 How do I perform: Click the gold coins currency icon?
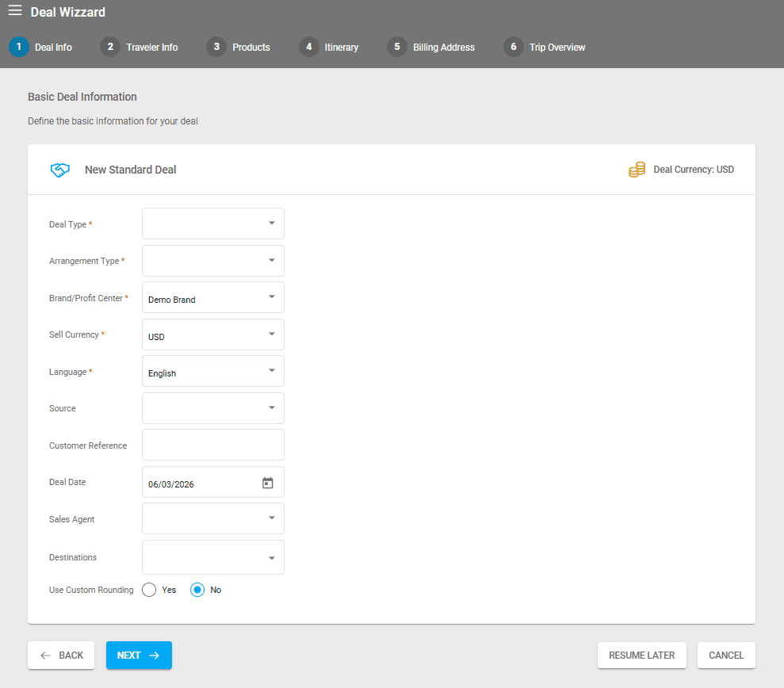pos(637,170)
